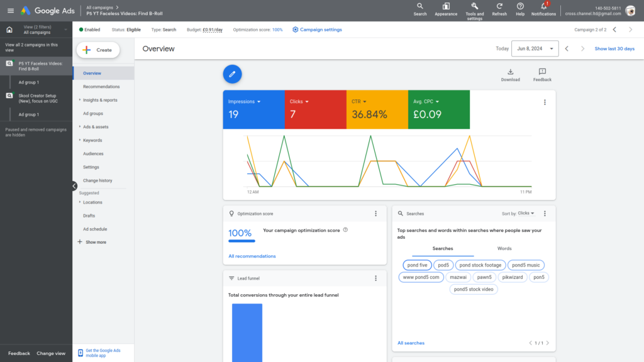Open All recommendations link
This screenshot has width=644, height=362.
point(252,256)
